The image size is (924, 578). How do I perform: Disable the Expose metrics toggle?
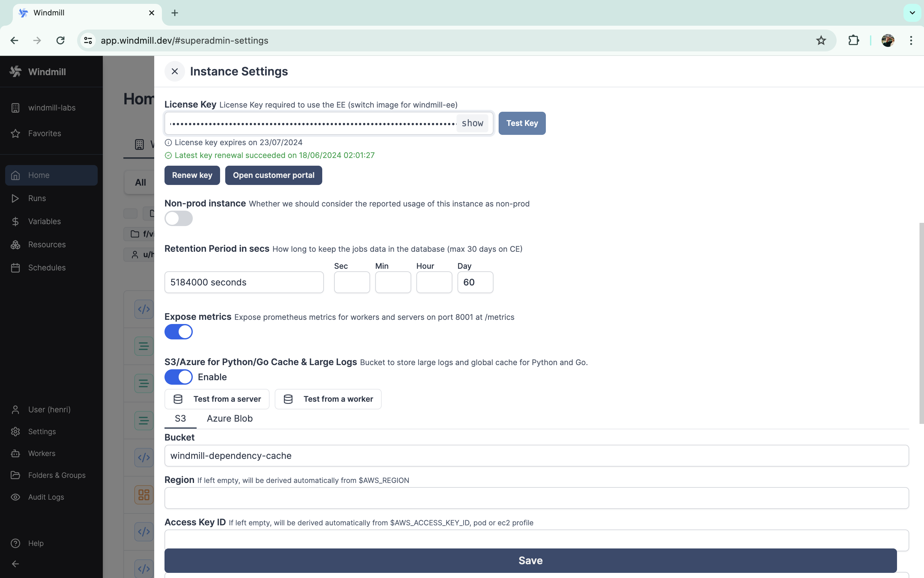tap(179, 331)
